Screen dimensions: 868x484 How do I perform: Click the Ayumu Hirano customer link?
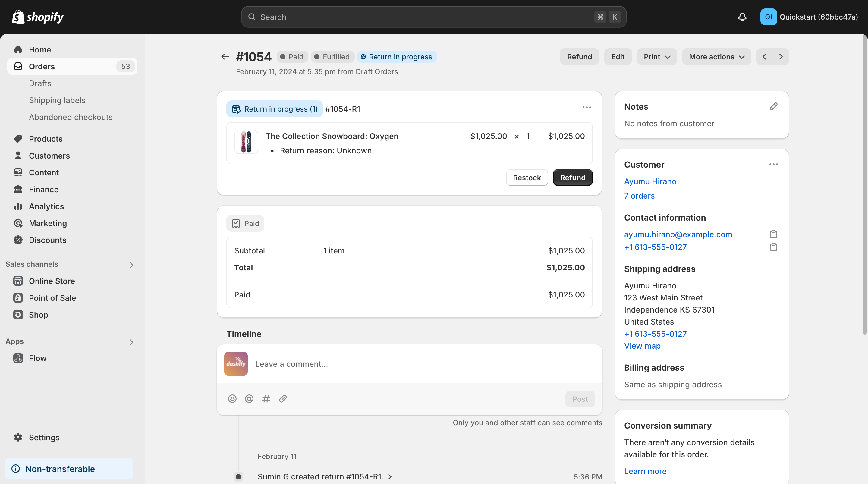650,181
